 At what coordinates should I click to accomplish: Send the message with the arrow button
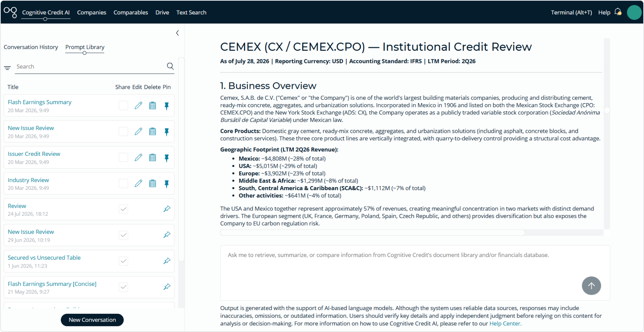pos(591,286)
